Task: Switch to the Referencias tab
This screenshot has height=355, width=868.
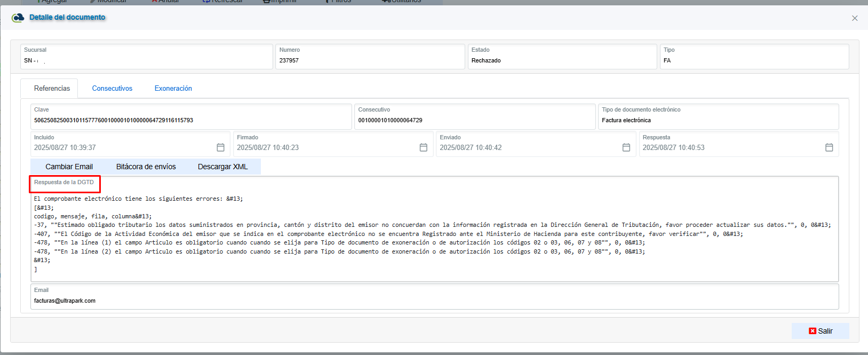Action: pyautogui.click(x=52, y=89)
